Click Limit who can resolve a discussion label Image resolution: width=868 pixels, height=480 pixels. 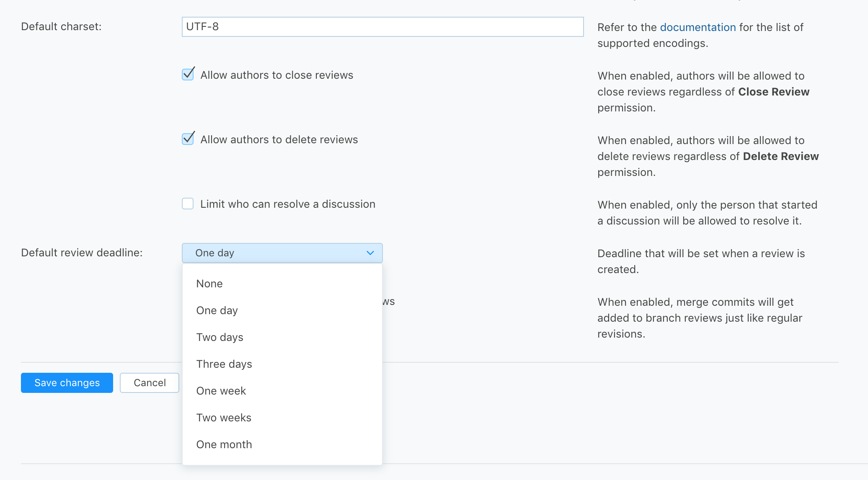pos(288,204)
